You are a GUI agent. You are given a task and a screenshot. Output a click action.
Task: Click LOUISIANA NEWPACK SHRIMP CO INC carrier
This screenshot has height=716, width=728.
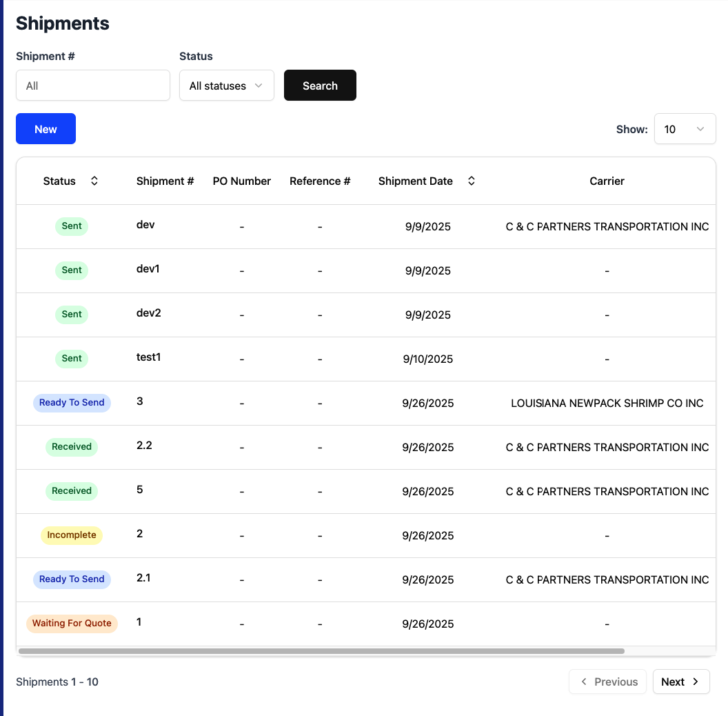tap(607, 404)
